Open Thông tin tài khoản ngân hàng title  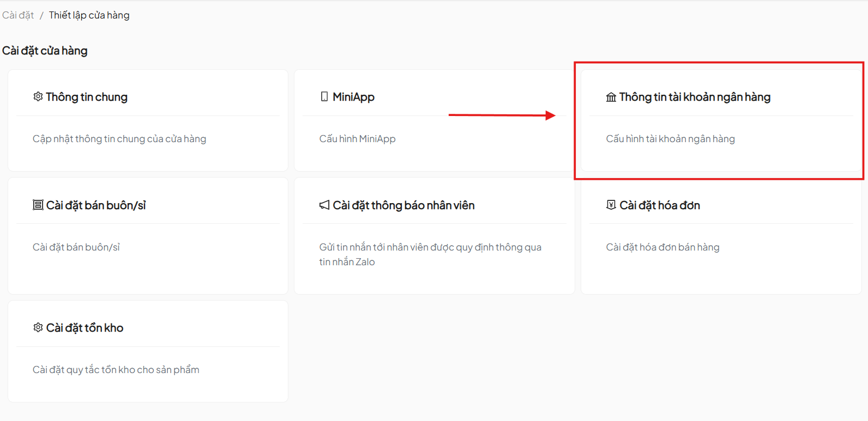(695, 97)
